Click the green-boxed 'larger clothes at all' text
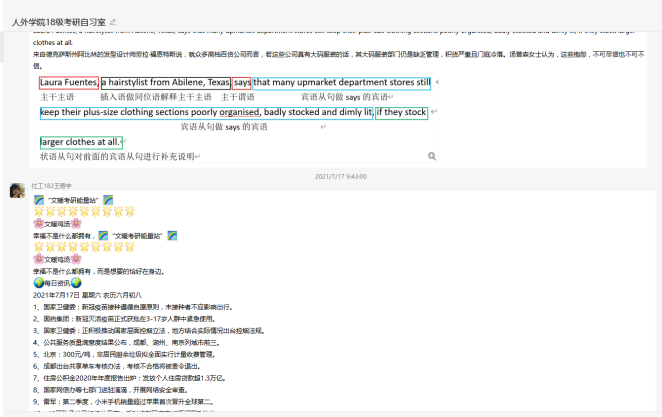The height and width of the screenshot is (417, 662). [78, 142]
